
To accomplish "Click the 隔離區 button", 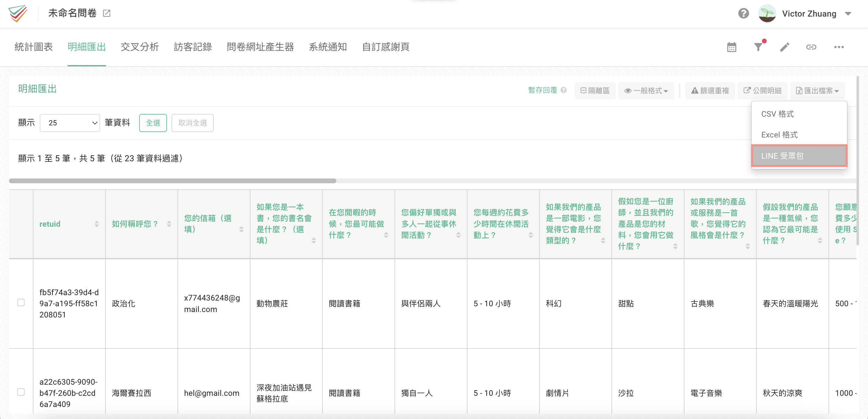I will point(595,91).
